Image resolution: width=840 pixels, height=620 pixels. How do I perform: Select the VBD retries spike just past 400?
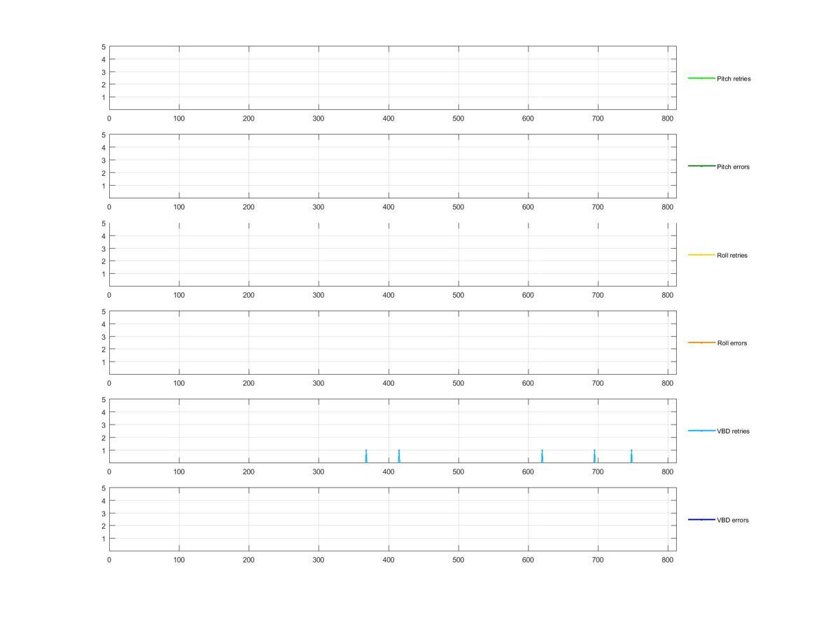[399, 456]
